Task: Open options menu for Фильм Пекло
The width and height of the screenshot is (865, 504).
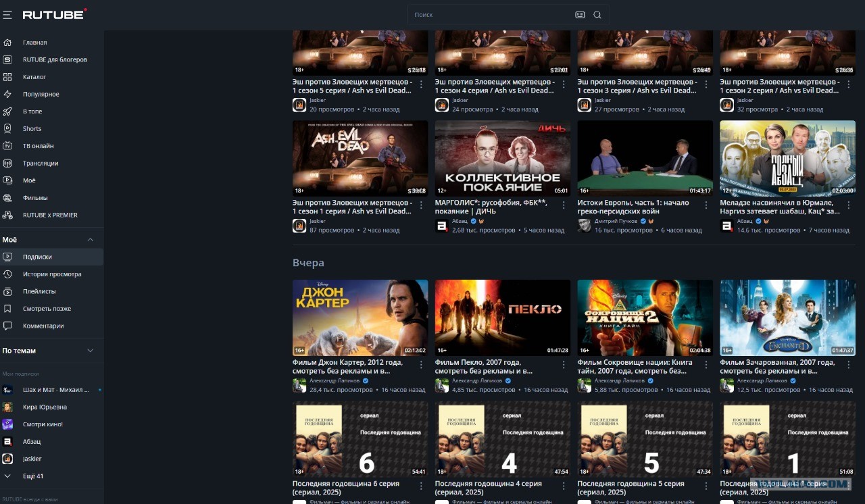Action: coord(564,365)
